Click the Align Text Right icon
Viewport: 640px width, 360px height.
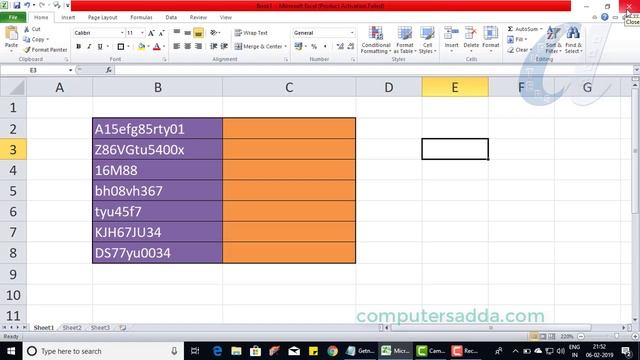tap(198, 47)
